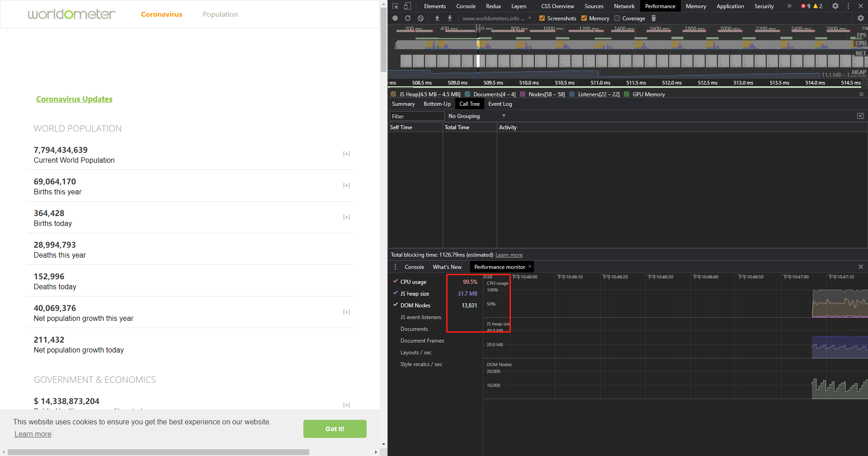Open the drawer three-dot menu
The width and height of the screenshot is (868, 456).
[x=395, y=267]
